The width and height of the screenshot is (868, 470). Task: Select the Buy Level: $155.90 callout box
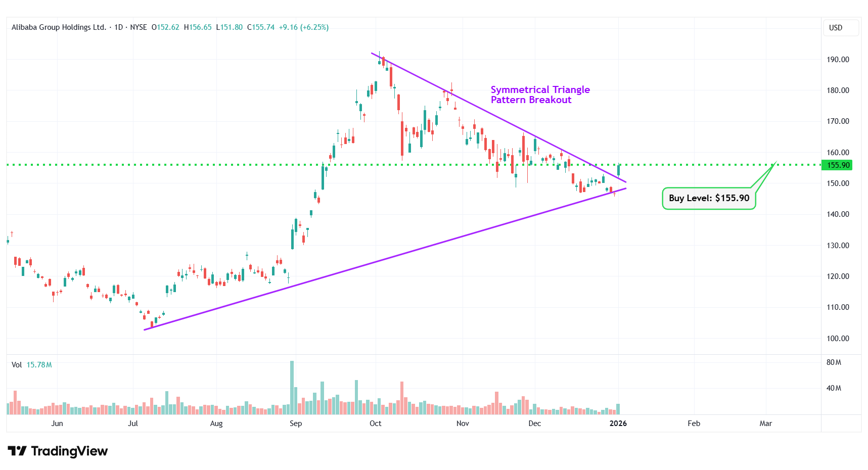click(708, 198)
